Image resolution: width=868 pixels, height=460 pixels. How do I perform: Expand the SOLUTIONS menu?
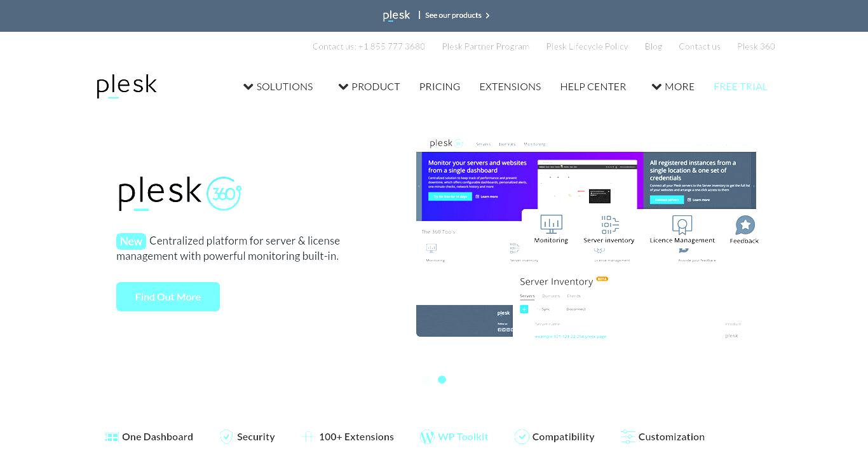point(278,86)
